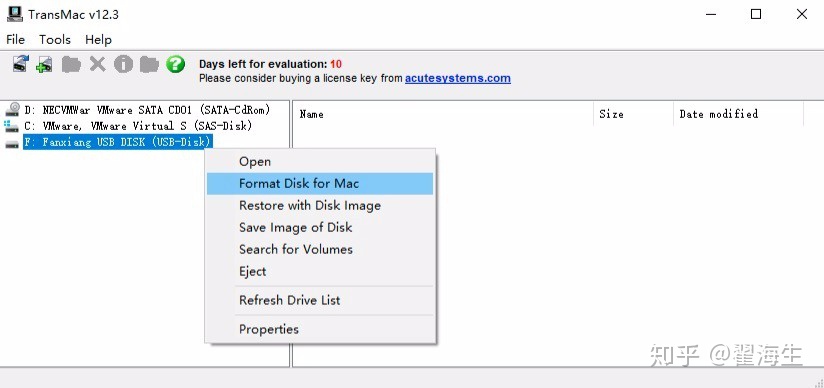Viewport: 824px width, 388px height.
Task: Minimize the TransMac window
Action: pyautogui.click(x=710, y=14)
